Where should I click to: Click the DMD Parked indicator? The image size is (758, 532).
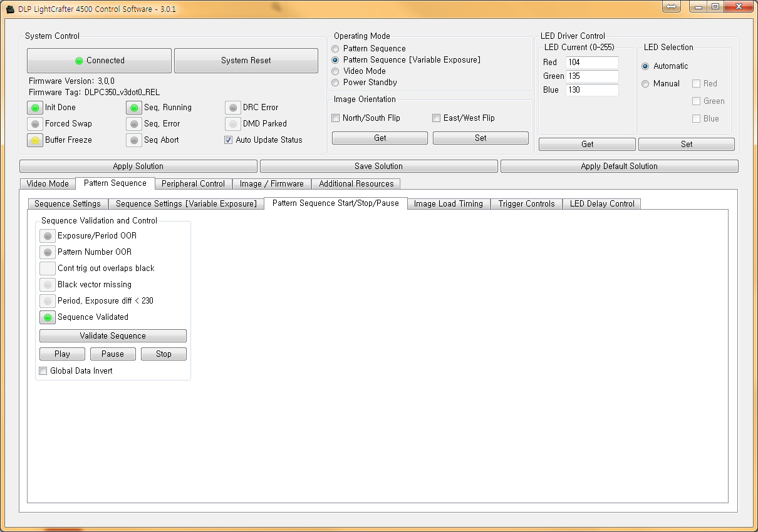point(233,124)
